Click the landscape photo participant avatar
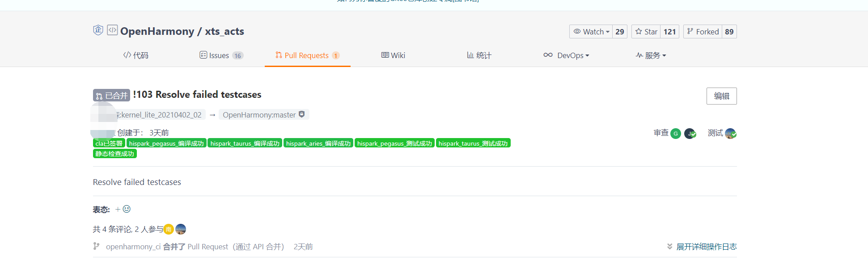Viewport: 868px width, 277px height. tap(181, 229)
